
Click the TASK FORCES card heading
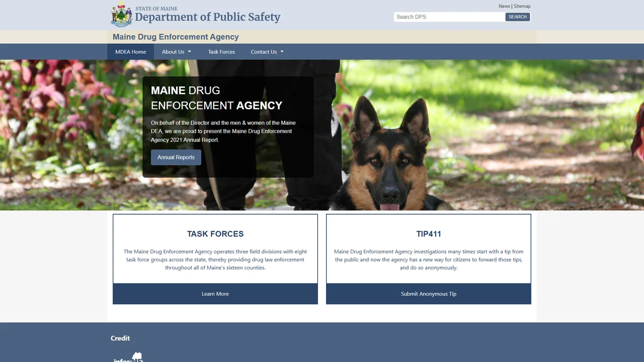215,234
